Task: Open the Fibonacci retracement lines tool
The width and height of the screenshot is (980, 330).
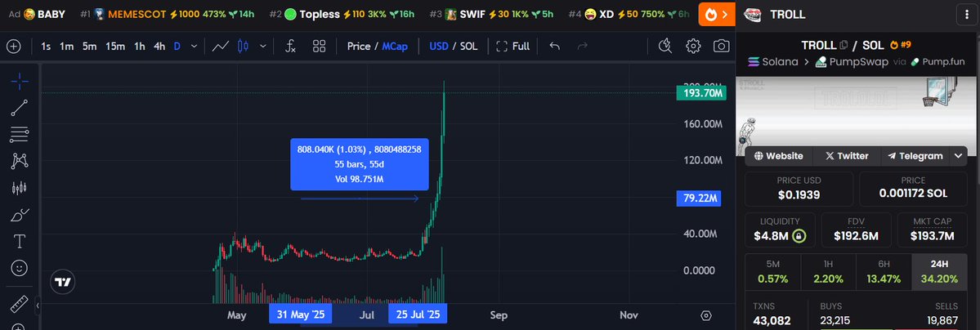Action: 20,135
